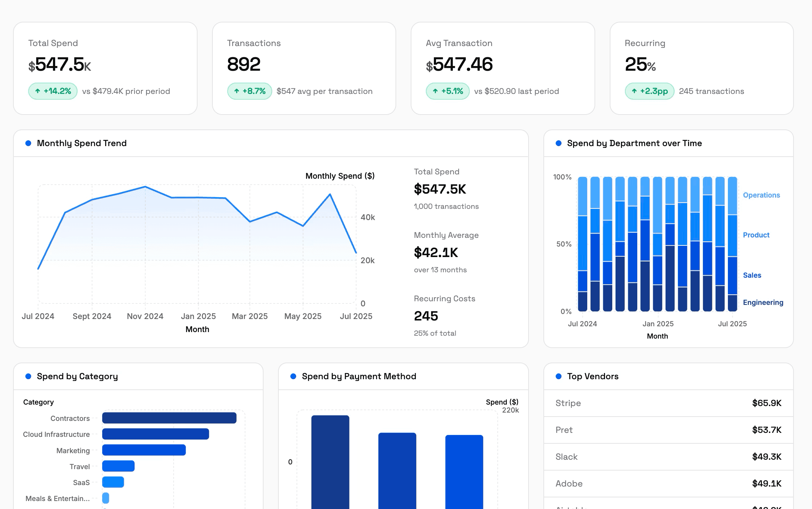Click the '25% of total' text
This screenshot has height=509, width=812.
click(435, 333)
